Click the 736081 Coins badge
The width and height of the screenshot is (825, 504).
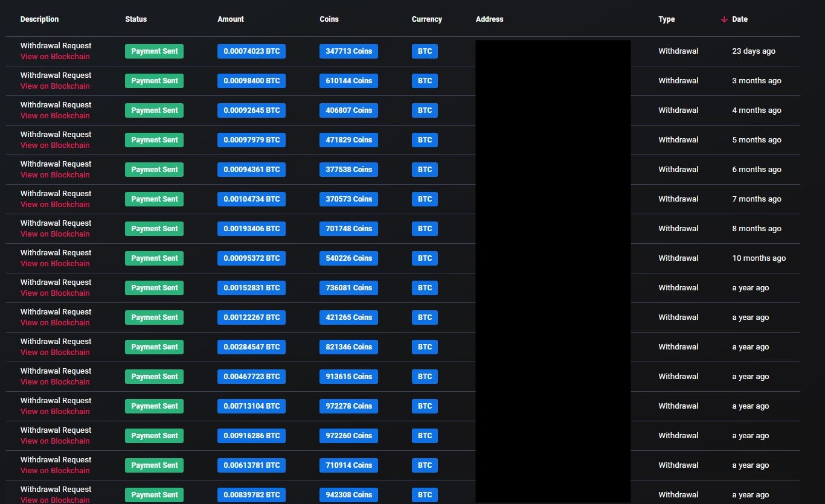[x=348, y=288]
